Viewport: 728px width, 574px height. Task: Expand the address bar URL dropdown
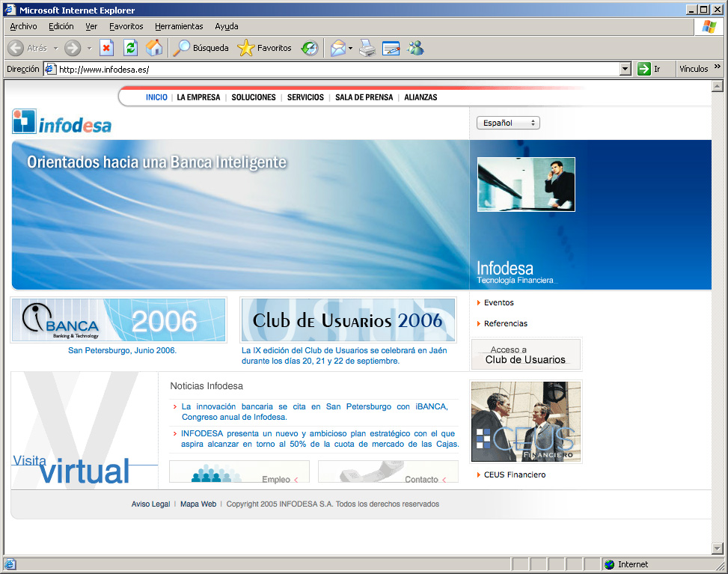625,69
